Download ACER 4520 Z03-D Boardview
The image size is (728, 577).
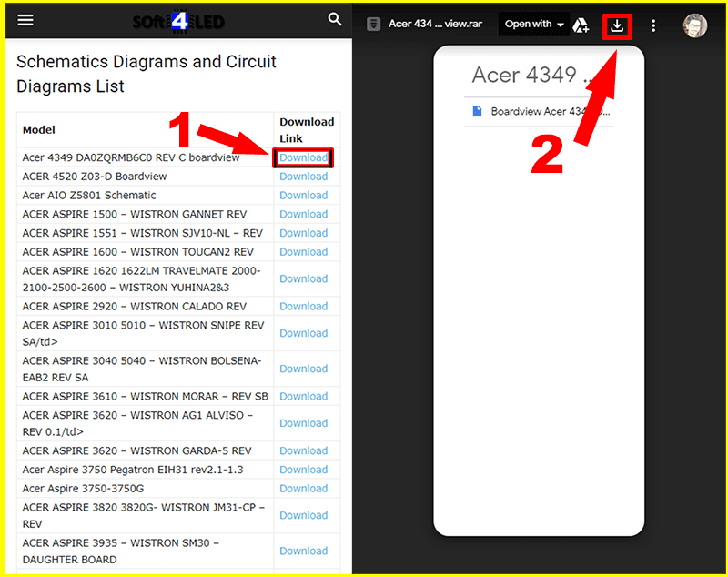(303, 177)
